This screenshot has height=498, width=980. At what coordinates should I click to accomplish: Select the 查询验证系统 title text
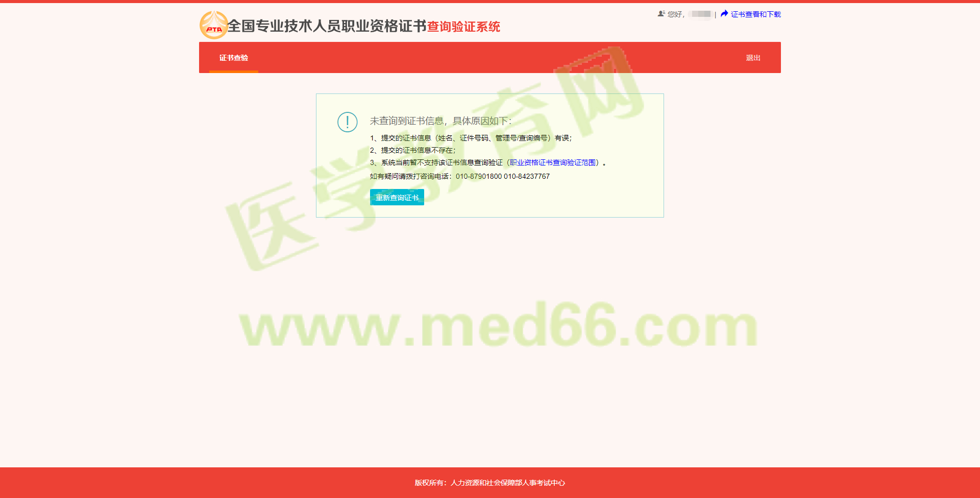(463, 27)
